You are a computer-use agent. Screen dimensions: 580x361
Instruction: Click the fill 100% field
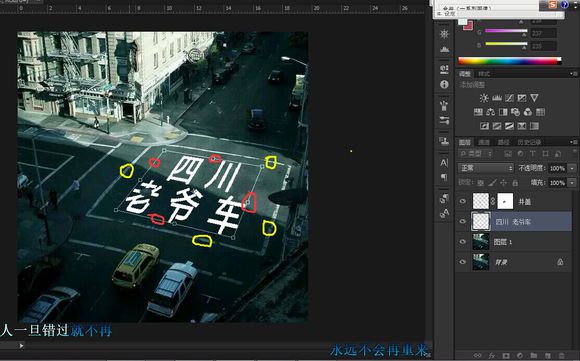tap(557, 183)
